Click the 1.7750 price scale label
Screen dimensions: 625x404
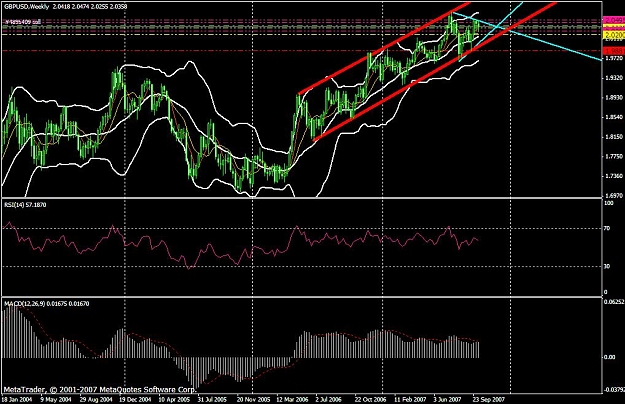614,157
